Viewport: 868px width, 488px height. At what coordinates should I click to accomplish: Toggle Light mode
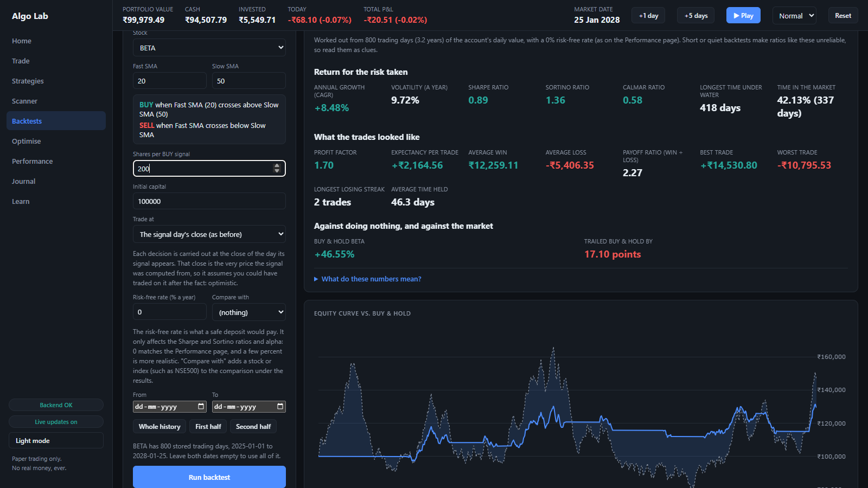coord(56,440)
